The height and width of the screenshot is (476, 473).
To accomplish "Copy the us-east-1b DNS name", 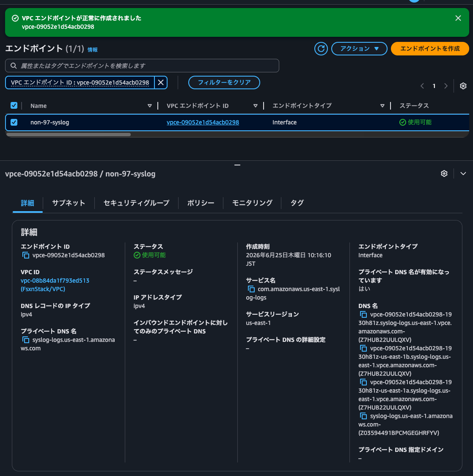I will pyautogui.click(x=363, y=349).
